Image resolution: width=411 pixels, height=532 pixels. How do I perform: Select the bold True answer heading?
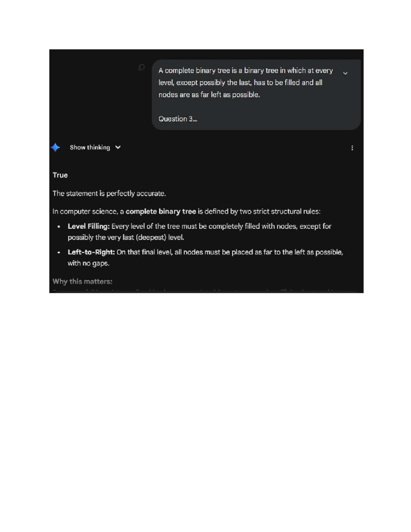click(x=60, y=175)
